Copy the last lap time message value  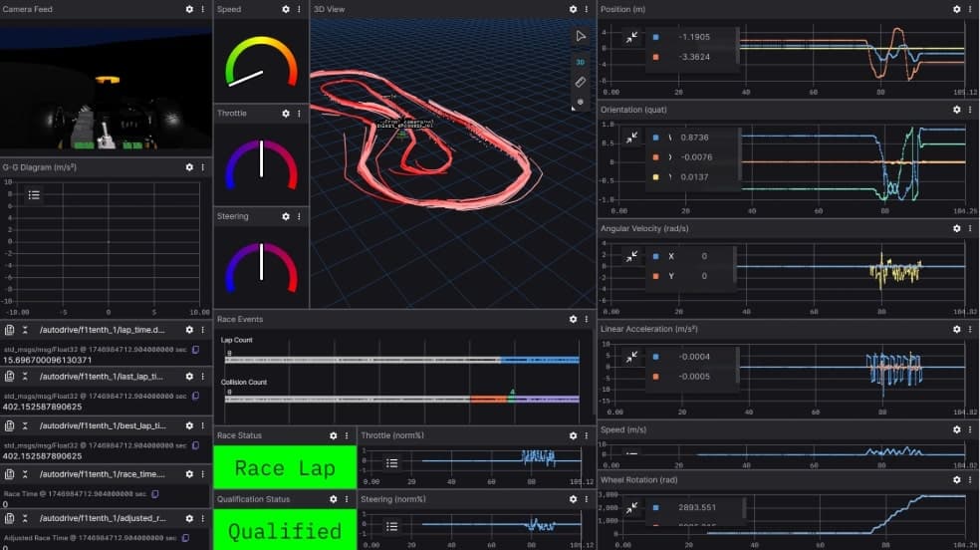coord(195,398)
